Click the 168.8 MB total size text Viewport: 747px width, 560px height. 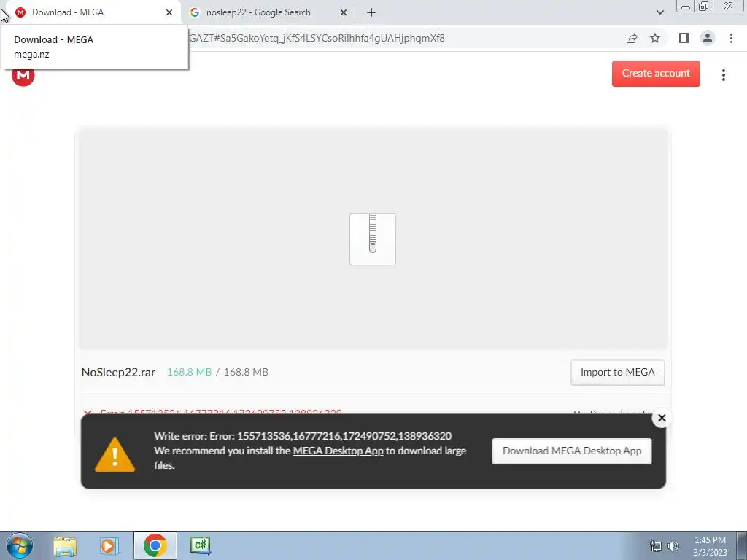pos(246,372)
